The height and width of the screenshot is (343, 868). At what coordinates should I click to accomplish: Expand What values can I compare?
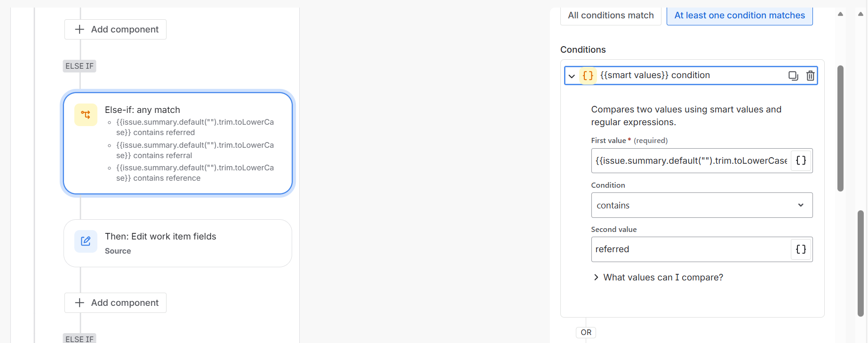coord(658,278)
